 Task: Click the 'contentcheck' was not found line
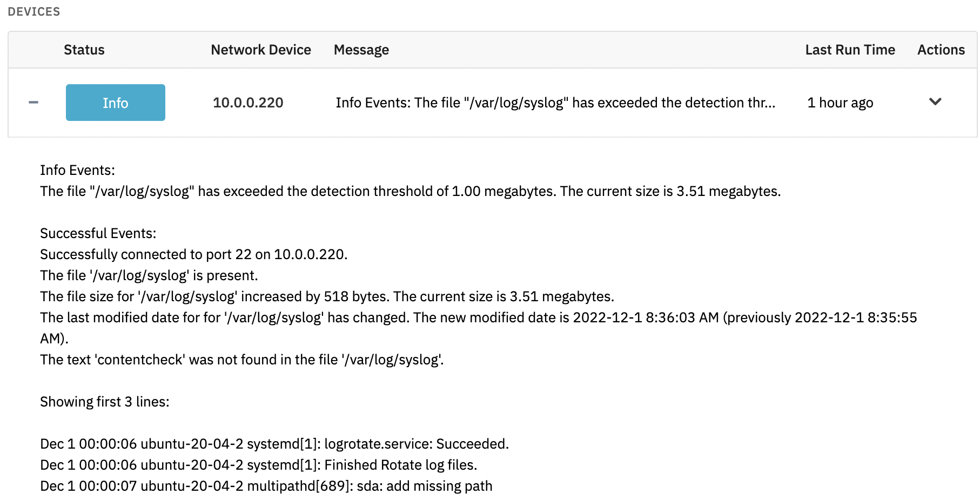[x=242, y=360]
